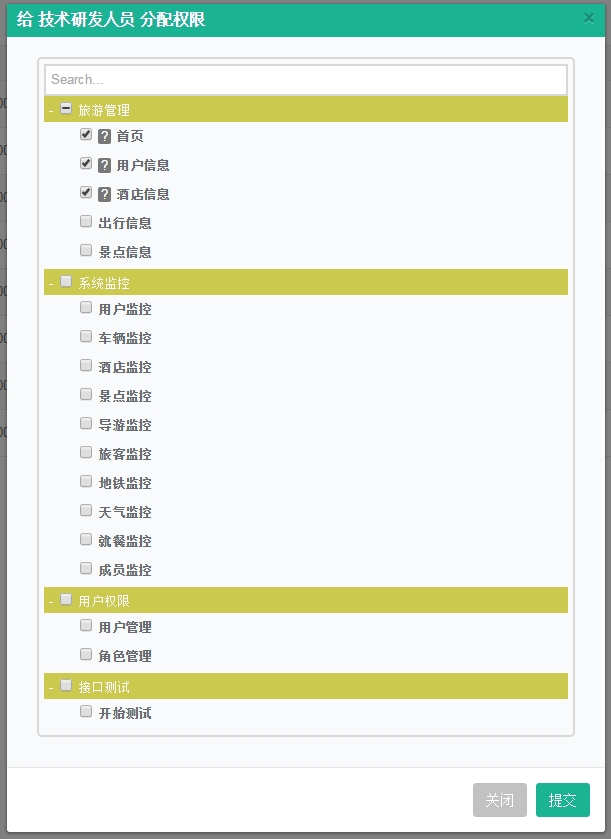The image size is (611, 839).
Task: Select all permissions under 系统监控 group header
Action: (65, 281)
